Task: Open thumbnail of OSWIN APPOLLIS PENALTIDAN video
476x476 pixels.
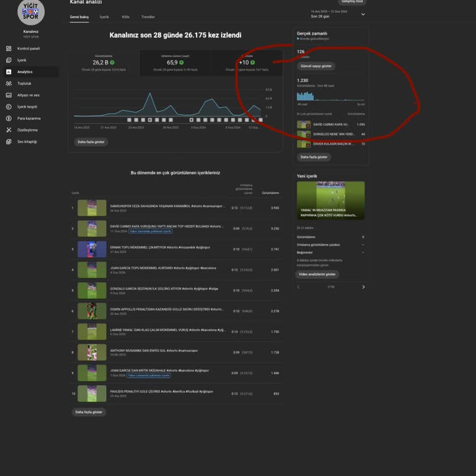Action: tap(92, 311)
